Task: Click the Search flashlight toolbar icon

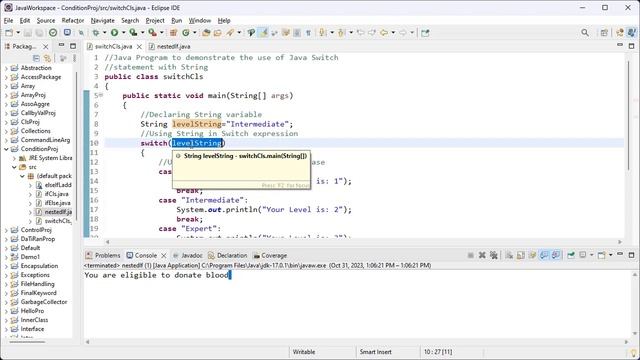Action: (x=230, y=33)
